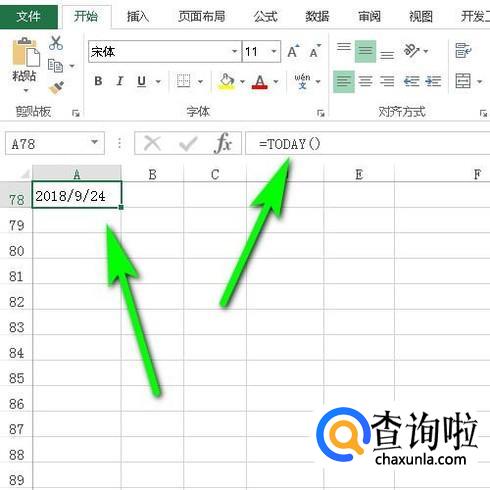Screen dimensions: 490x490
Task: Expand the Name Box A78 dropdown
Action: pos(94,143)
